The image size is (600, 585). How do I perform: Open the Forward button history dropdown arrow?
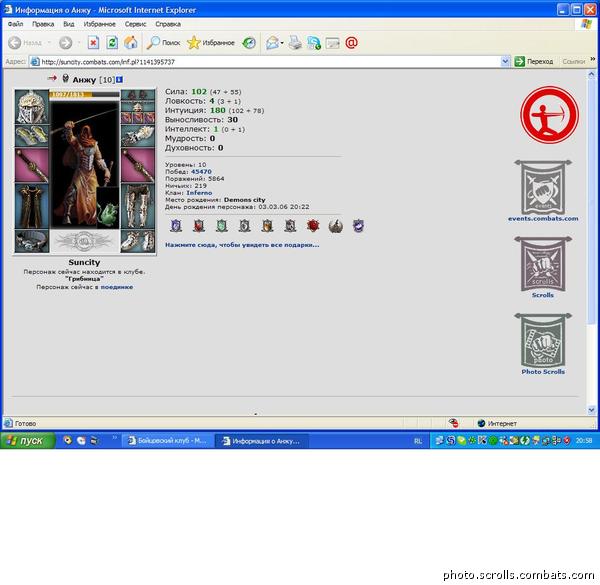click(x=78, y=43)
